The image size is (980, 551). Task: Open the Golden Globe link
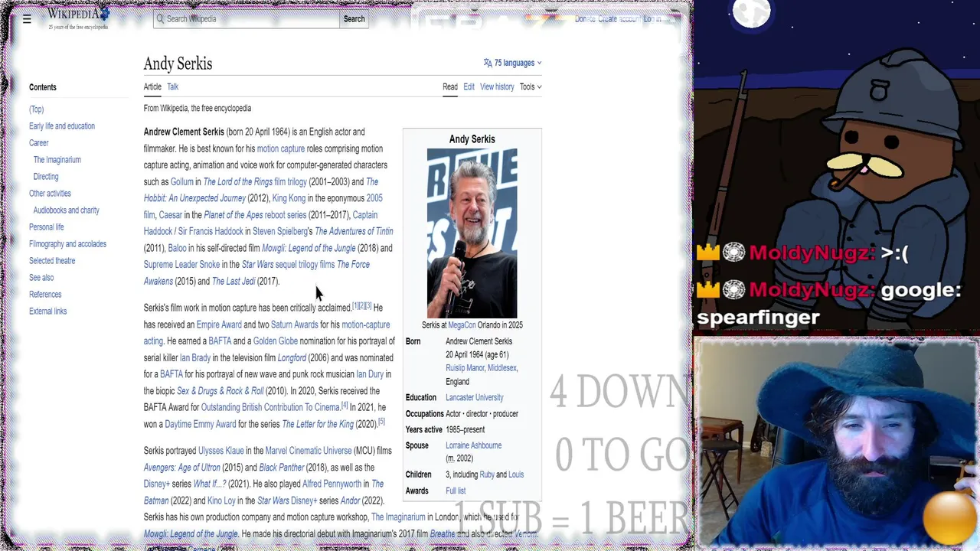pos(276,341)
